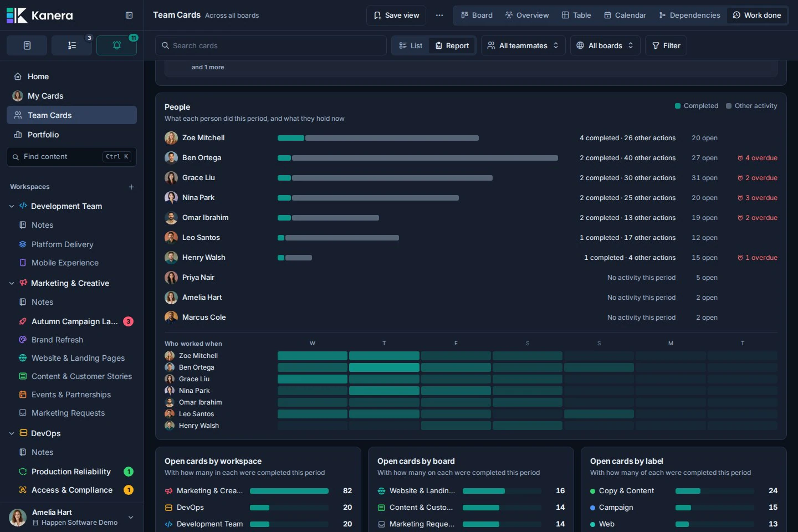Image resolution: width=798 pixels, height=532 pixels.
Task: Collapse the DevOps workspace
Action: click(12, 433)
